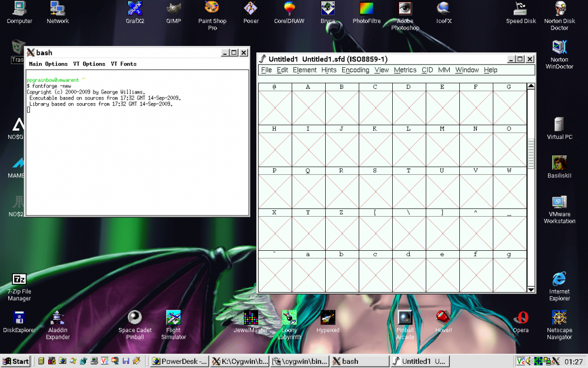This screenshot has height=368, width=588.
Task: Open the Metrics menu in FontForge
Action: (x=405, y=69)
